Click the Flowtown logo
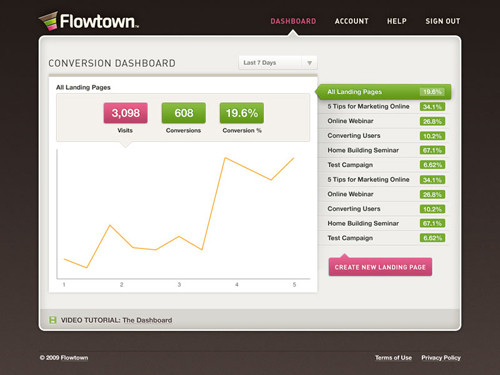This screenshot has height=375, width=500. tap(89, 21)
